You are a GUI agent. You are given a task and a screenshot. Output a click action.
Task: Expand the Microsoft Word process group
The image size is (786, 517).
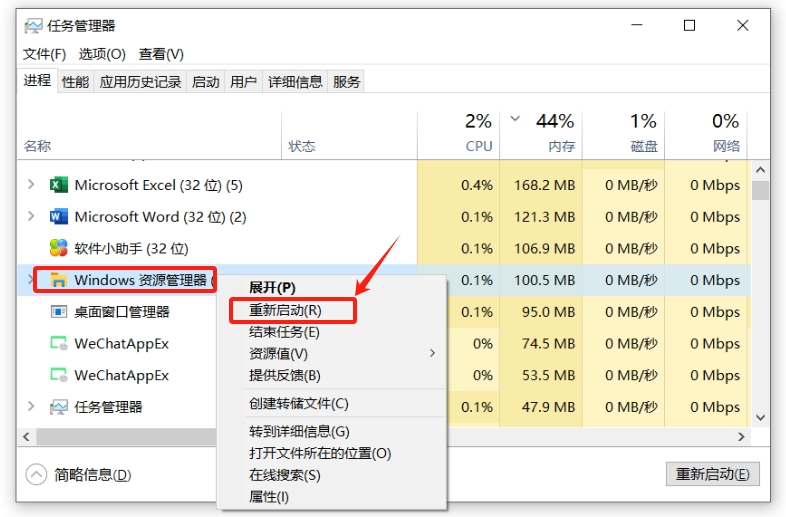31,216
